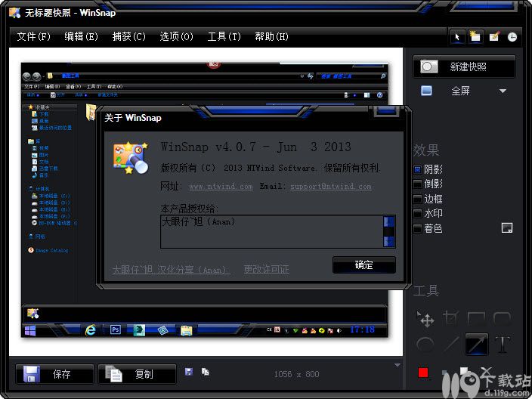Click the clock delay toolbar icon
The width and height of the screenshot is (532, 399).
tap(512, 37)
